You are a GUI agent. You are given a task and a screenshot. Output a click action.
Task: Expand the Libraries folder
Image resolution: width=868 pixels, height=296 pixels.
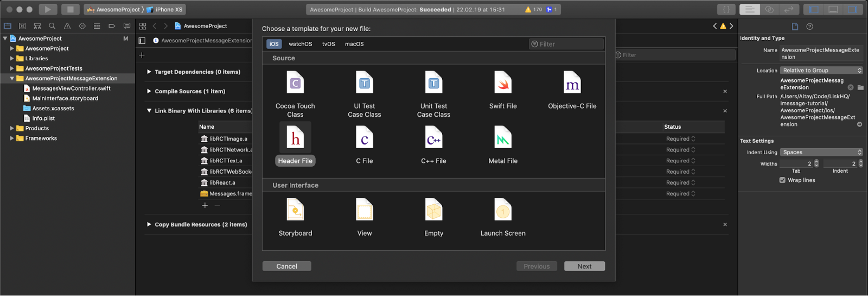(x=12, y=59)
